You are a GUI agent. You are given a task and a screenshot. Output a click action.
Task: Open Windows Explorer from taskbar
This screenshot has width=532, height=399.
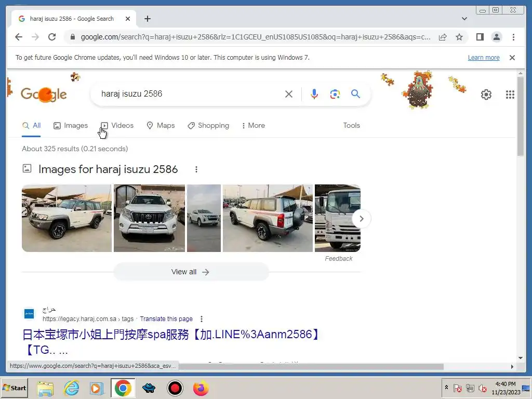[45, 388]
